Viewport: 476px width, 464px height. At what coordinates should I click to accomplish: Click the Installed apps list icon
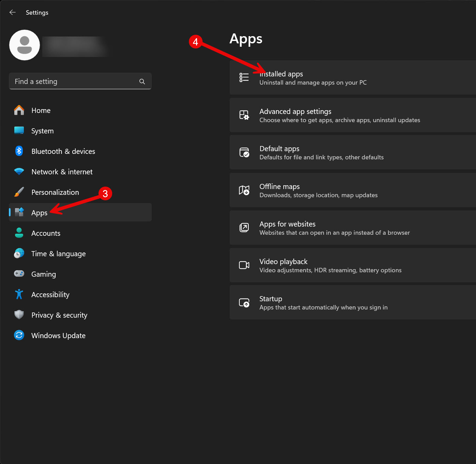(244, 77)
